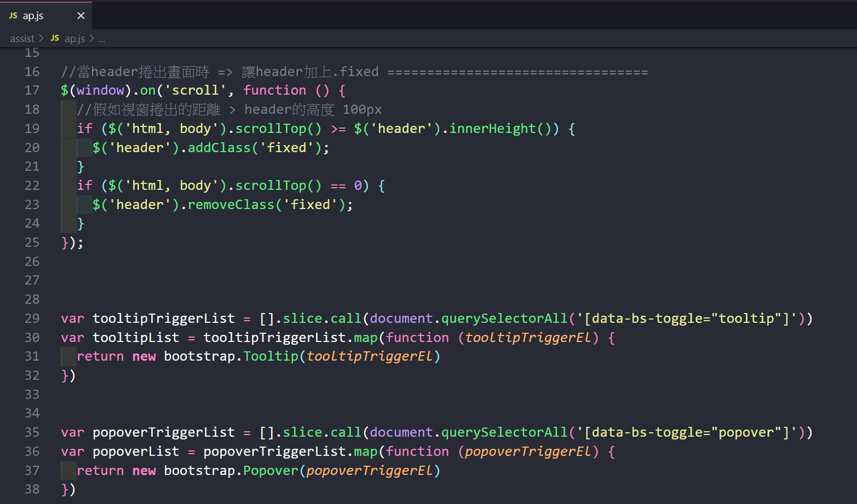The width and height of the screenshot is (857, 504).
Task: Click the chevron after ap.js in breadcrumbs
Action: pos(91,38)
